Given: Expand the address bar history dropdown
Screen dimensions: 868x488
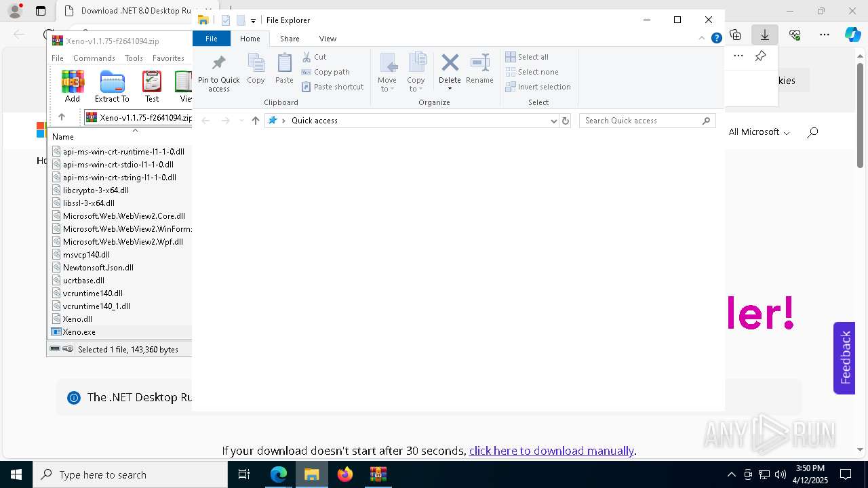Looking at the screenshot, I should click(553, 121).
